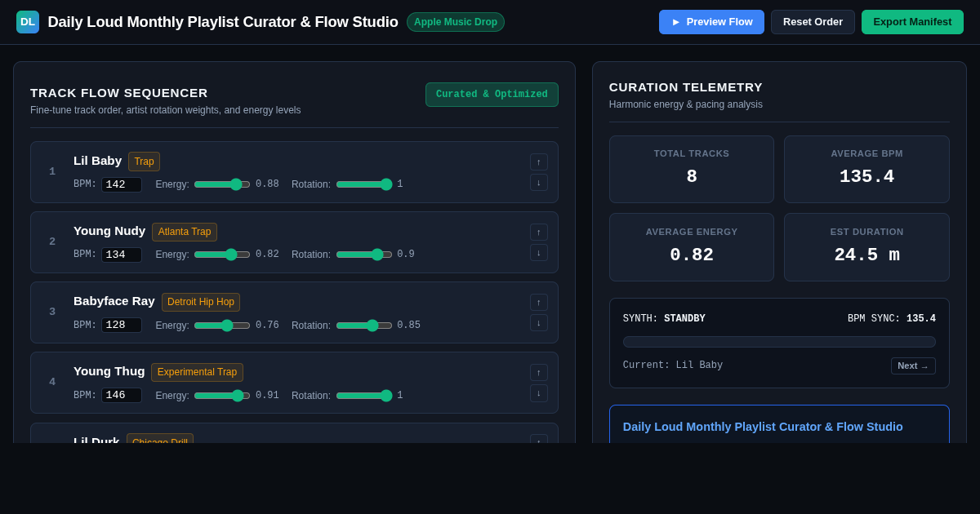
Task: Click the Curated & Optimized status badge
Action: coord(492,95)
